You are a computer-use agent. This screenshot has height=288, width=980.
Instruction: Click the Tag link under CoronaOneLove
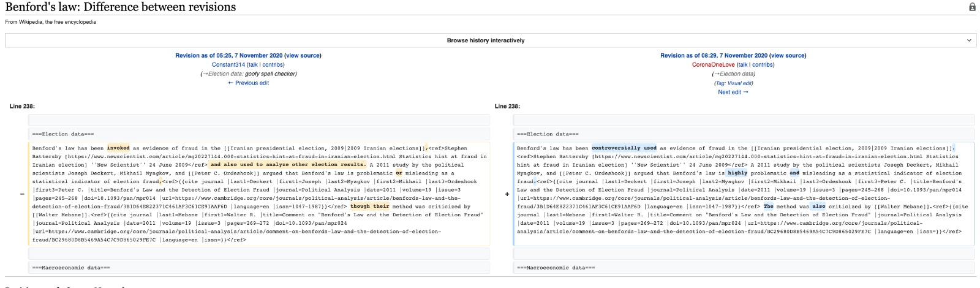tap(721, 83)
